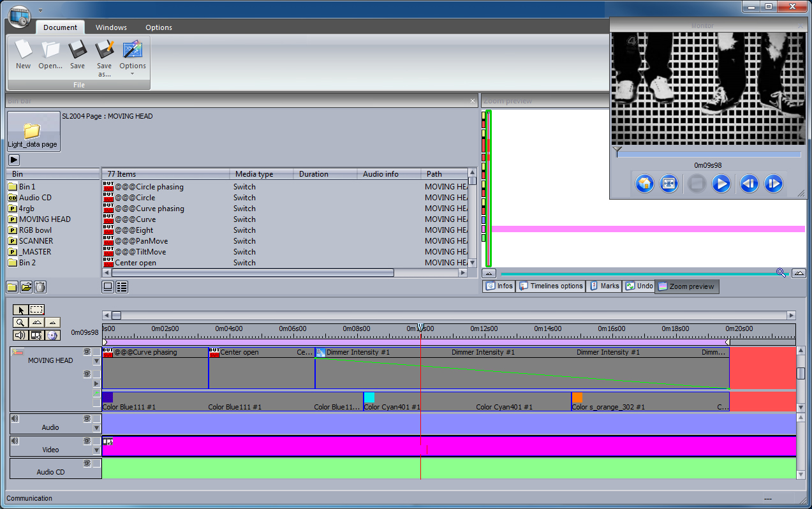The image size is (812, 509).
Task: Open the Options dropdown in File group
Action: [x=132, y=66]
